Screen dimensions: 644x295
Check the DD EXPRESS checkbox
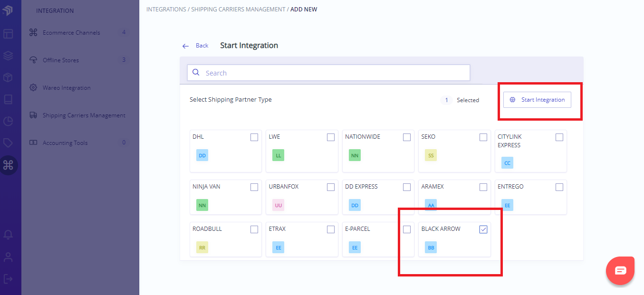[x=407, y=187]
